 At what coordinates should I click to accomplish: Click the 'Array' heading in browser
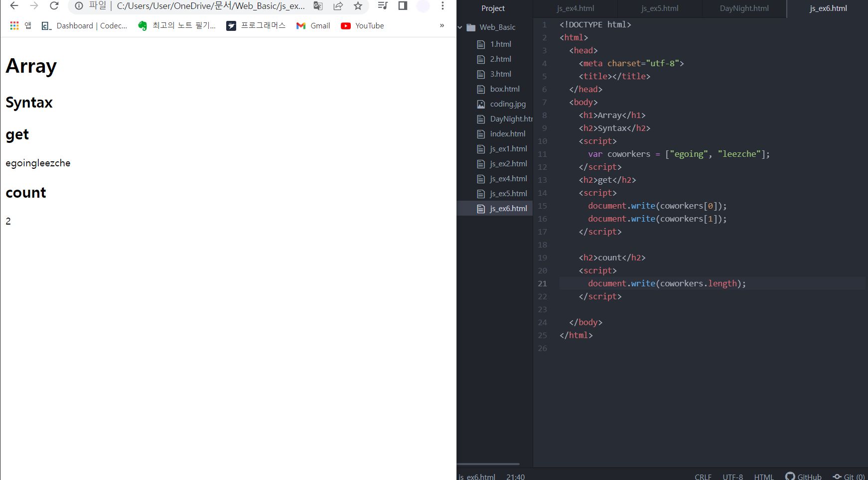coord(31,66)
